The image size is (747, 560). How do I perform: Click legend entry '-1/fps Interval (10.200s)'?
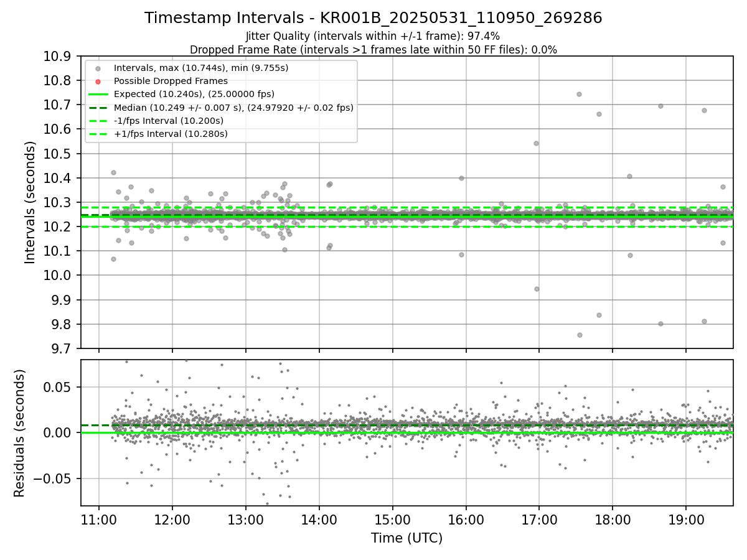coord(169,121)
